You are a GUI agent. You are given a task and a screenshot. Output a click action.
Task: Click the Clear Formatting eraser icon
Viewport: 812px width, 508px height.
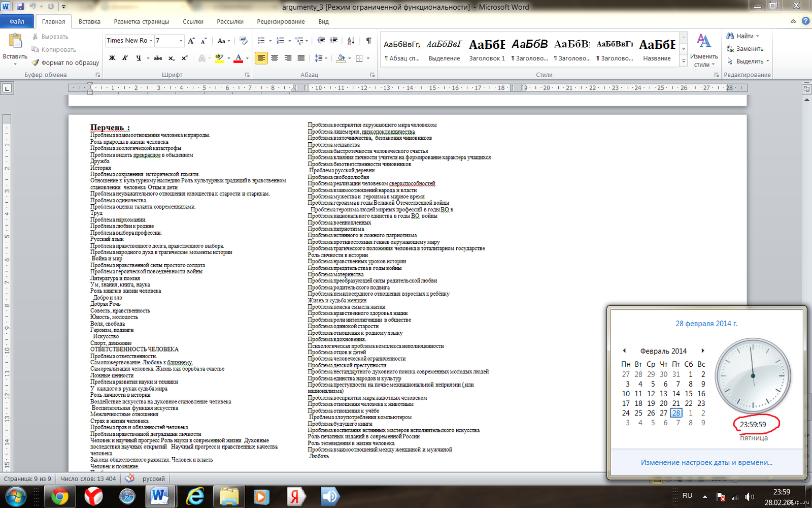[x=244, y=41]
